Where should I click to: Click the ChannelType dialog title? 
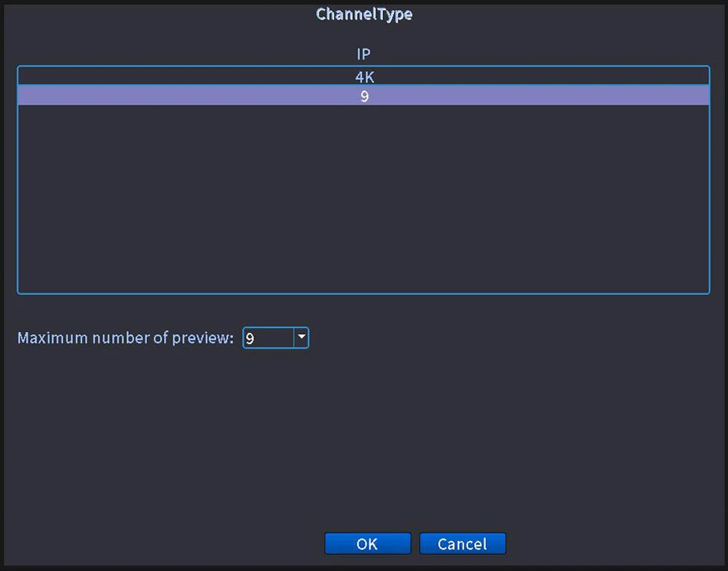(x=364, y=14)
